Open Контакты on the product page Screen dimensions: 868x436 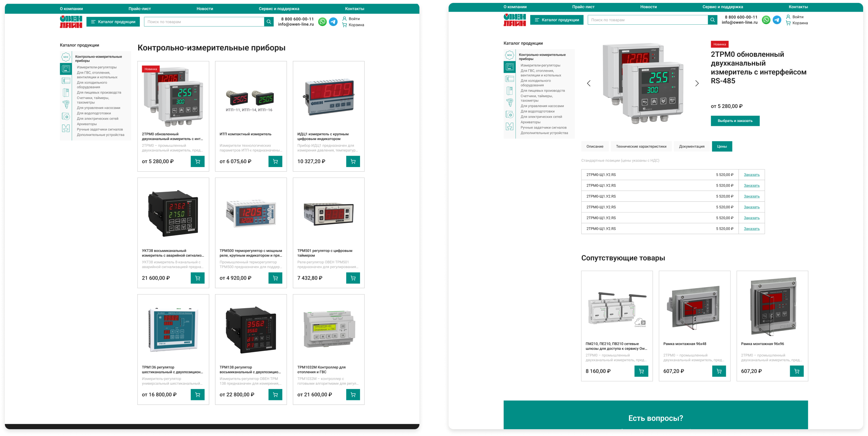(798, 7)
